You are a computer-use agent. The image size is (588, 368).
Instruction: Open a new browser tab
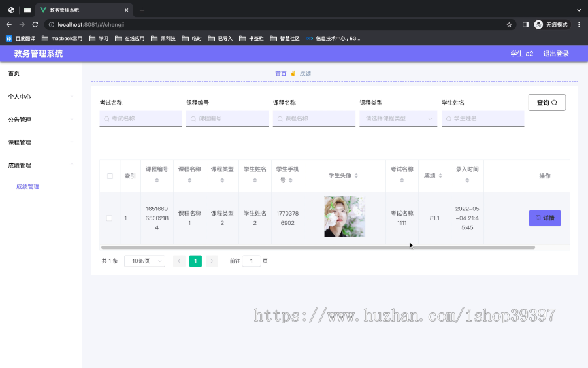(x=142, y=10)
